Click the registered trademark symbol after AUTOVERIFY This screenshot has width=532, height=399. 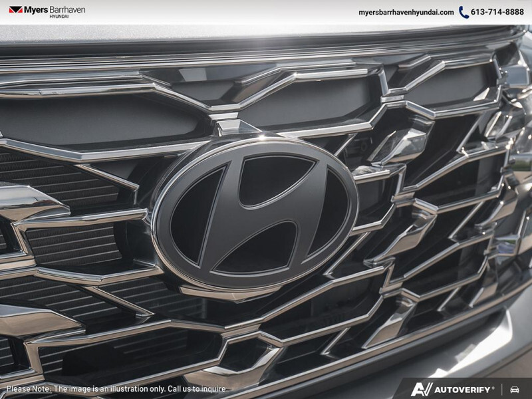tap(492, 386)
